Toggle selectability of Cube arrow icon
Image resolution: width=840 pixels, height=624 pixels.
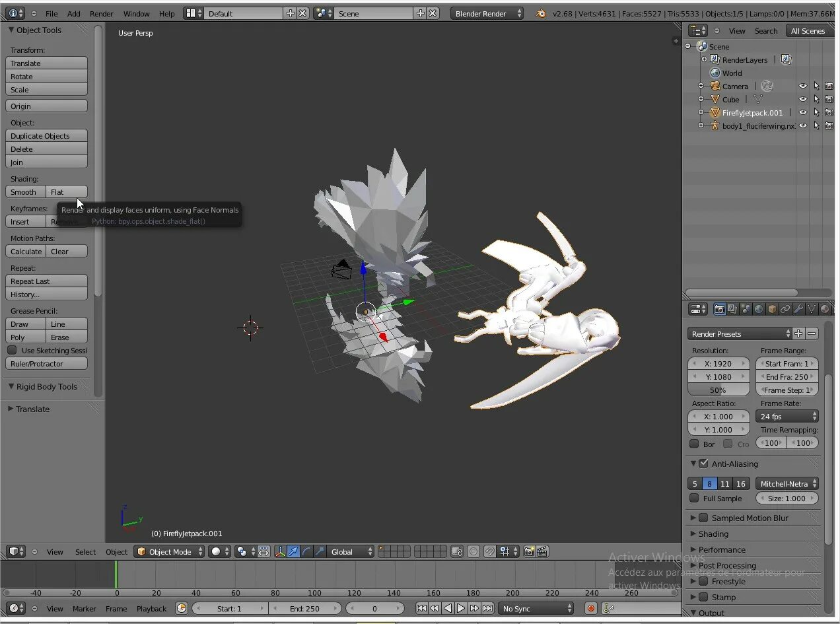point(816,99)
